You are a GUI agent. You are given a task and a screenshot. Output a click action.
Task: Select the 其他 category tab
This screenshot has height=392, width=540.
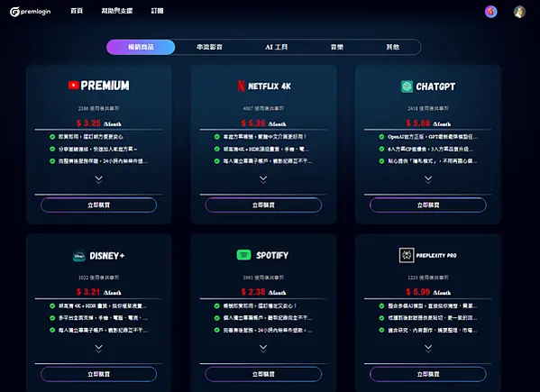point(392,47)
